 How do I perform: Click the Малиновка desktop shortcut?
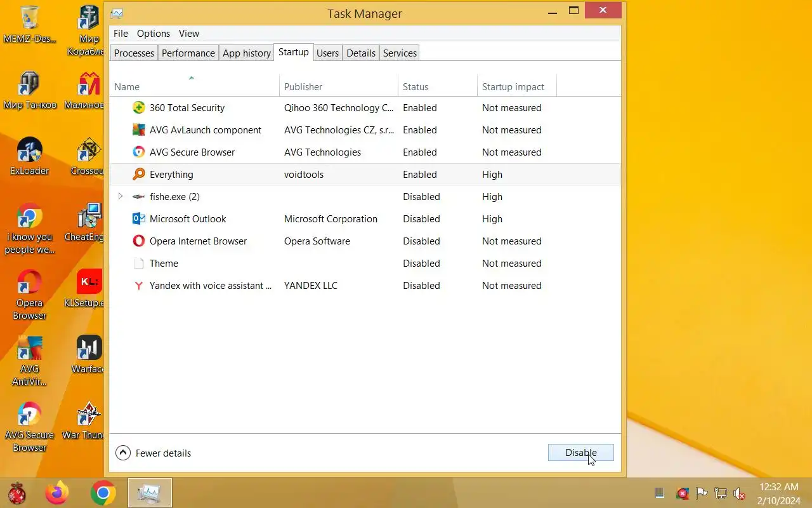click(86, 90)
